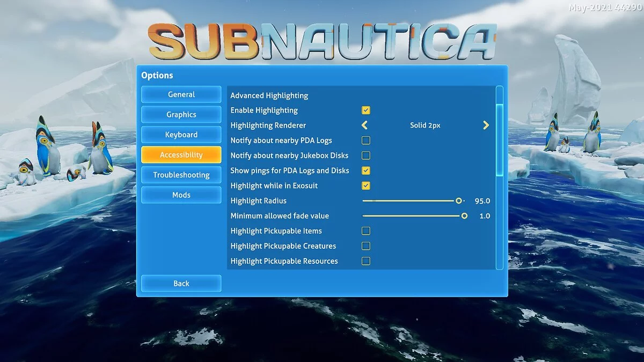Uncheck Show pings for PDA Logs and Disks
The width and height of the screenshot is (644, 362).
(365, 170)
